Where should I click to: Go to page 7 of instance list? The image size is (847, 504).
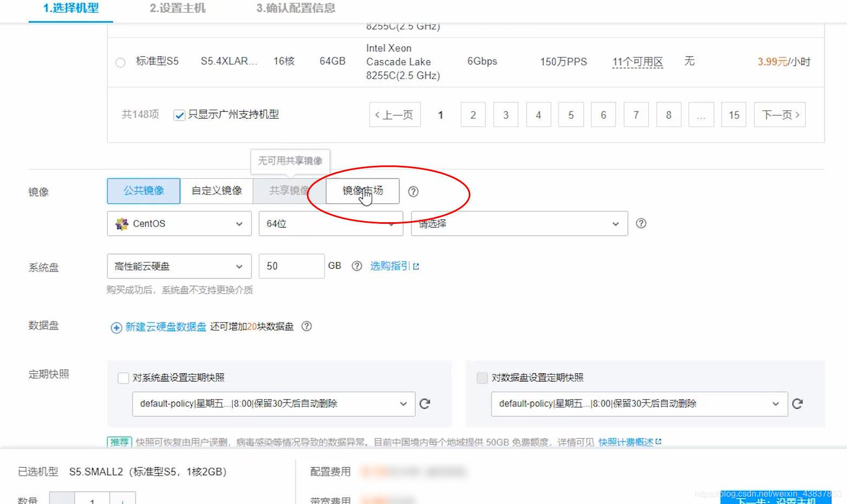tap(636, 115)
